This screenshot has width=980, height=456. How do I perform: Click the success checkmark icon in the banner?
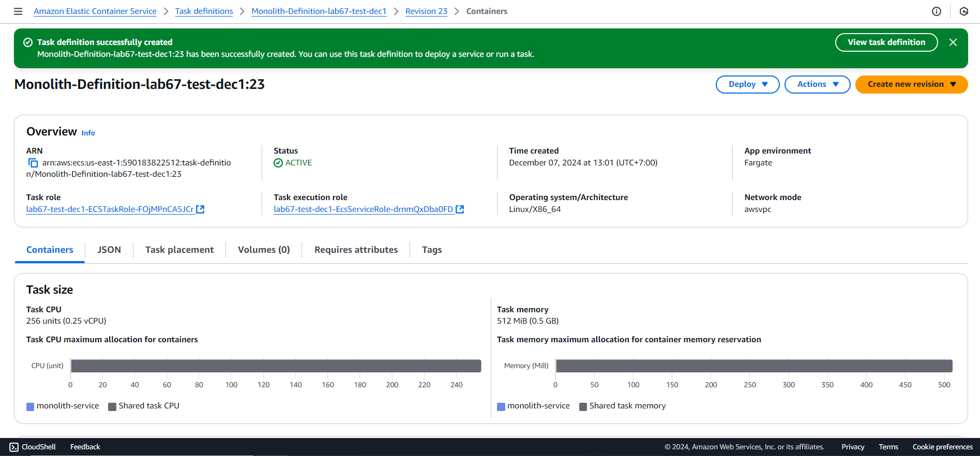pyautogui.click(x=28, y=42)
